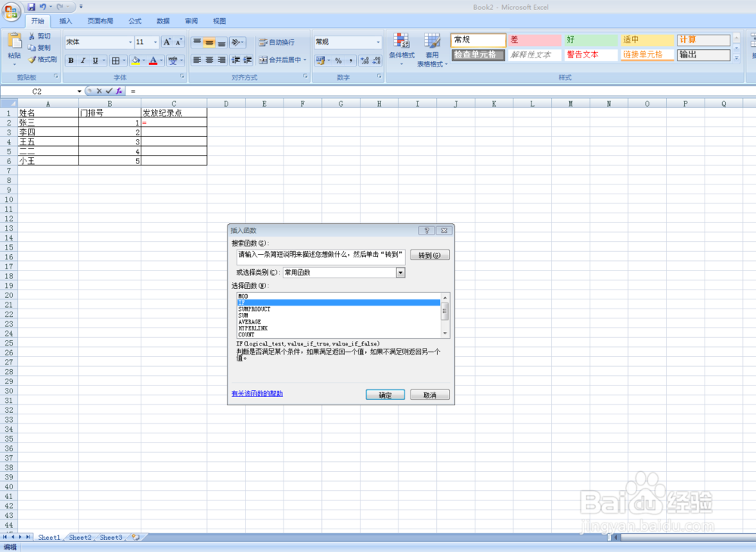Click the Paste icon in clipboard group
Viewport: 756px width, 552px height.
(14, 41)
